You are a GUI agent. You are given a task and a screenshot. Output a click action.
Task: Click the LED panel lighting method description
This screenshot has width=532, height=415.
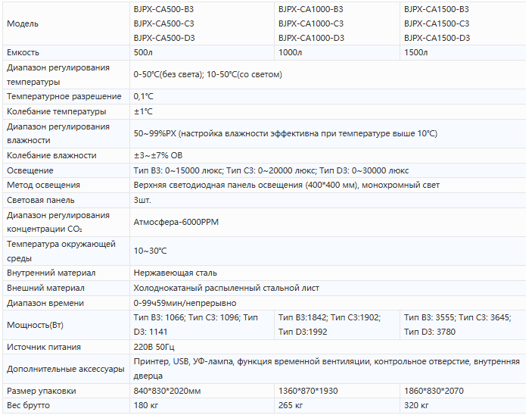coord(286,185)
